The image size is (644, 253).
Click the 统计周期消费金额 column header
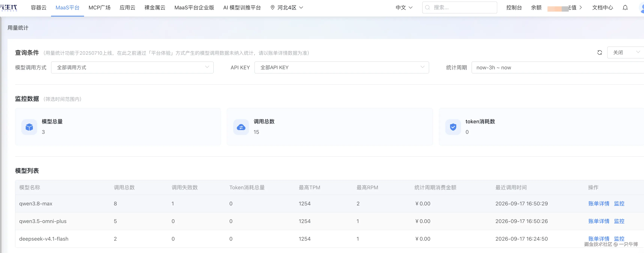coord(435,187)
